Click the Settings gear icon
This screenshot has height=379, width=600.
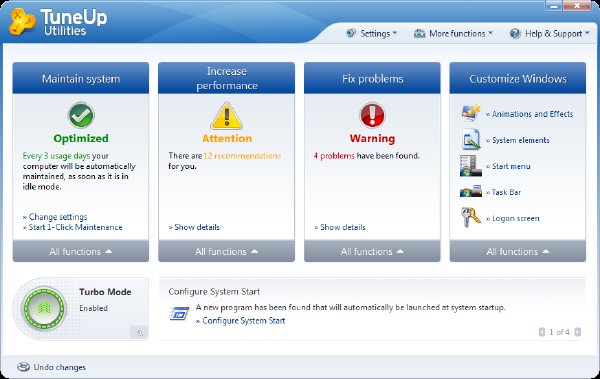[351, 33]
